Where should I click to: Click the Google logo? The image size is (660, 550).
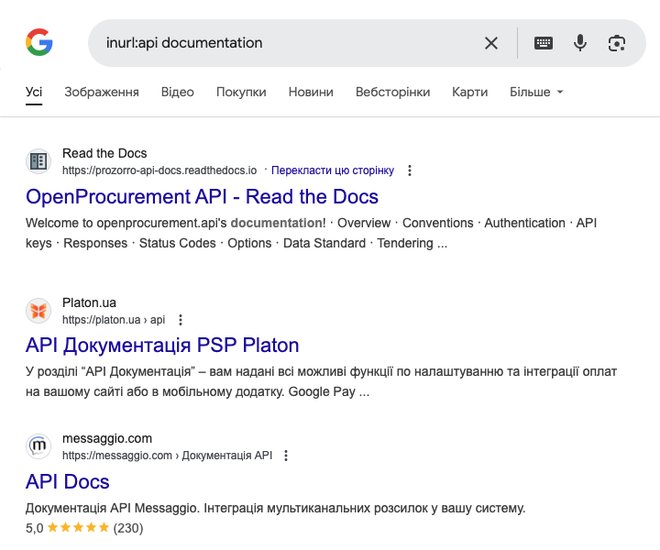(39, 42)
